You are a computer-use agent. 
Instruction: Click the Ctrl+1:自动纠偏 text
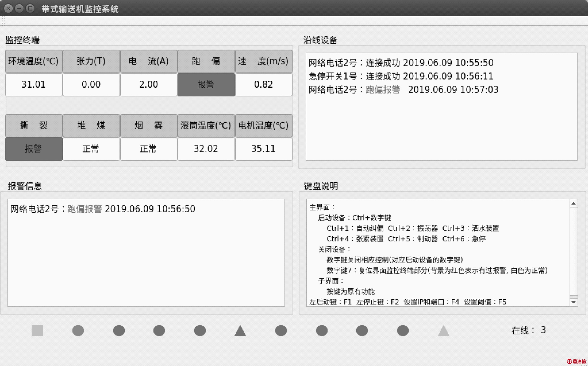355,228
